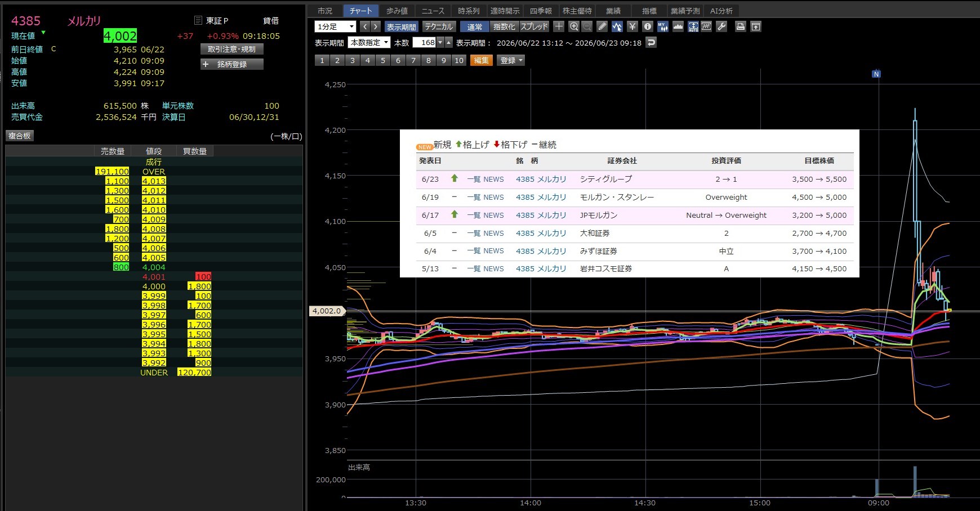This screenshot has height=511, width=980.
Task: Toggle 表示期間 display mode button
Action: [x=402, y=26]
